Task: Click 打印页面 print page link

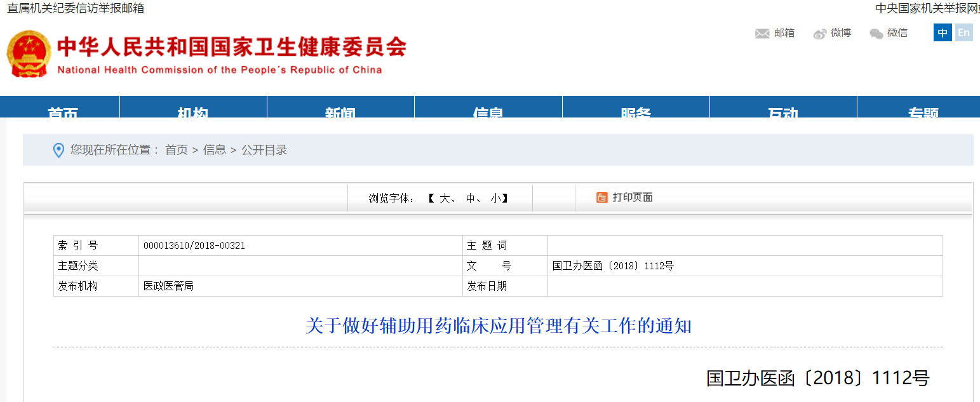Action: (632, 198)
